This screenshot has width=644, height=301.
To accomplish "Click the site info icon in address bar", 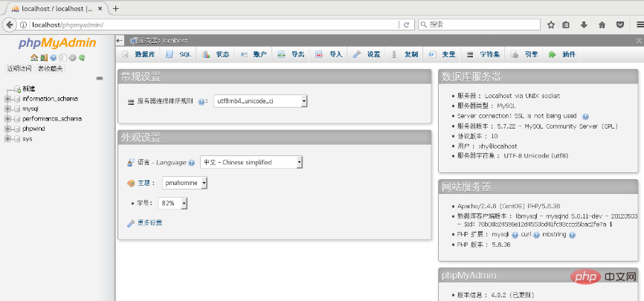I will tap(23, 25).
